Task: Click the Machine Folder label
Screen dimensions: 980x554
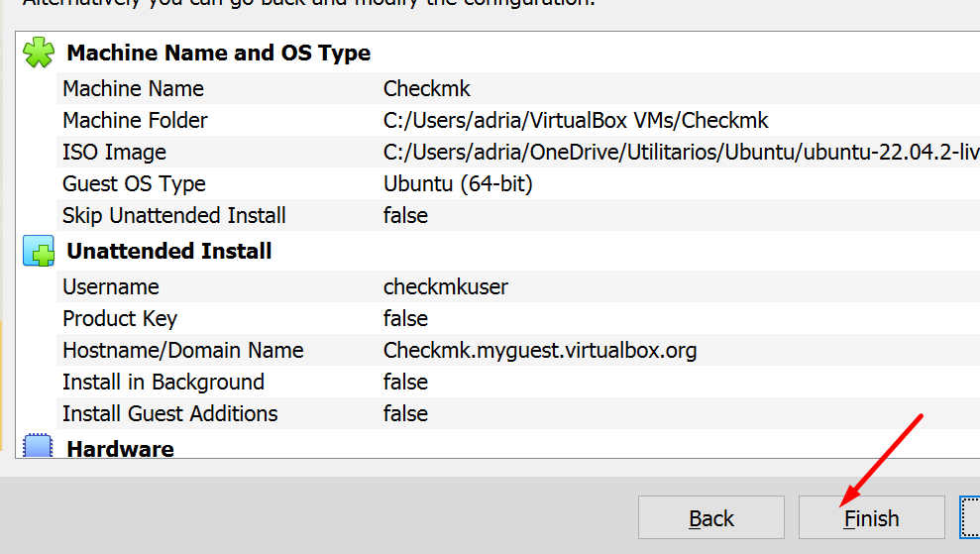Action: 135,120
